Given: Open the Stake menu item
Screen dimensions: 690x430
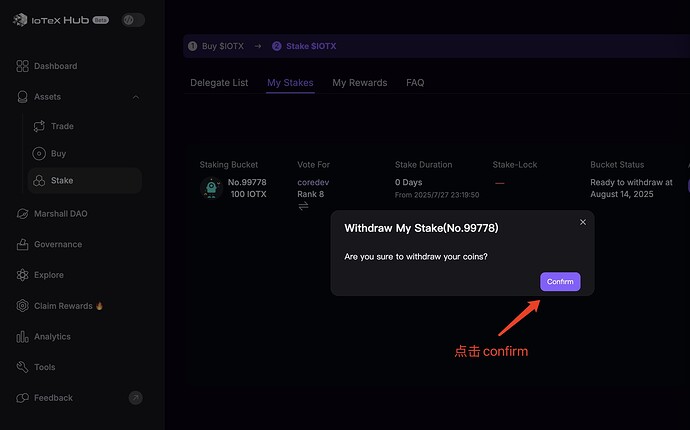Looking at the screenshot, I should coord(61,181).
